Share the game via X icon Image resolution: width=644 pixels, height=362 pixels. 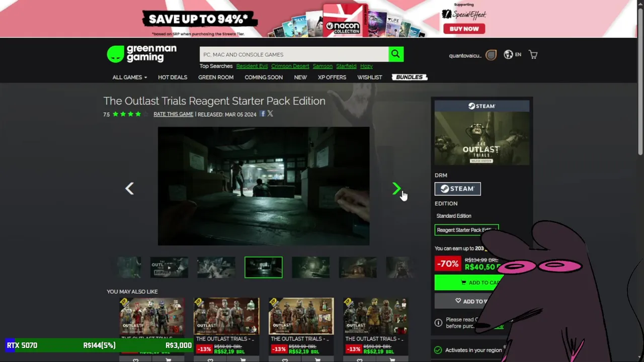pos(270,114)
